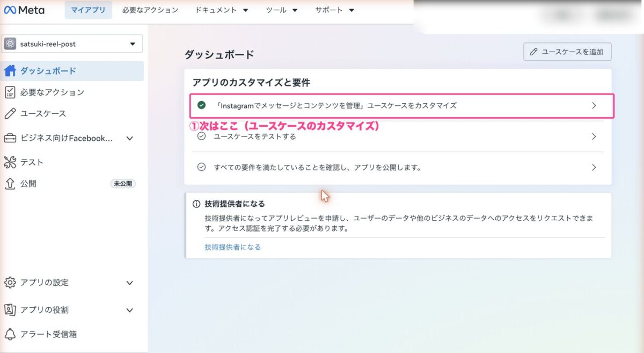The height and width of the screenshot is (353, 644).
Task: Click the 技術提供者になる link
Action: 233,247
